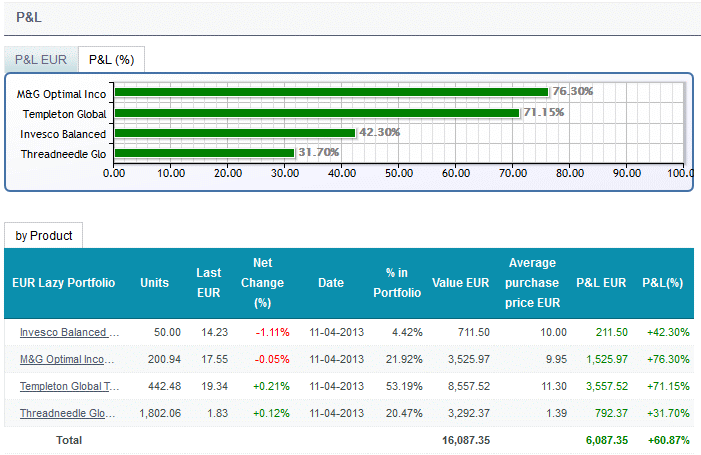Image resolution: width=701 pixels, height=455 pixels.
Task: Click the % in Portfolio column header
Action: 397,282
